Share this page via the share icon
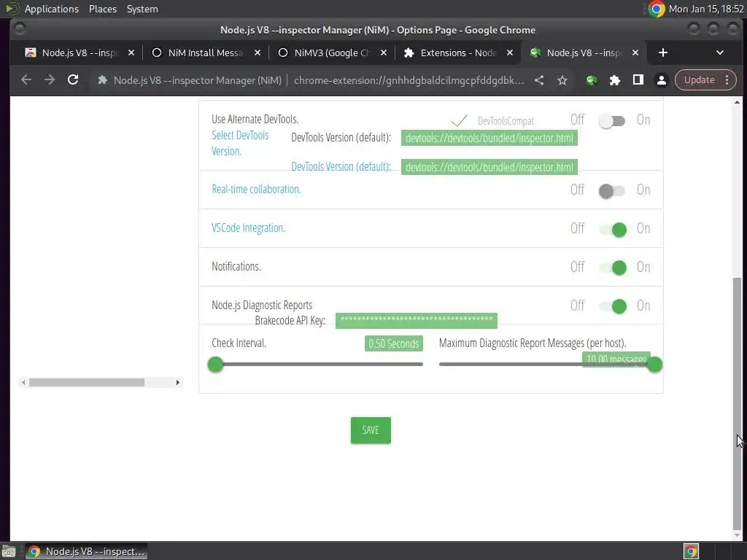 coord(539,80)
